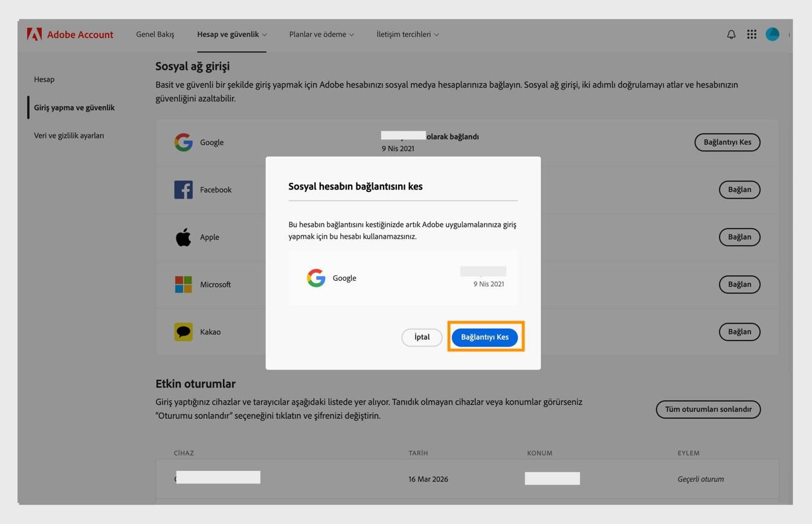Select the Apple icon in the social accounts
The height and width of the screenshot is (524, 812).
pyautogui.click(x=183, y=237)
